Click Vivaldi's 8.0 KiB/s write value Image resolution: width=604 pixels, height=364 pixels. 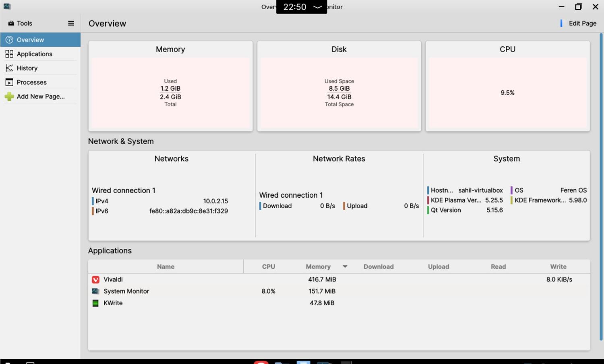[559, 279]
